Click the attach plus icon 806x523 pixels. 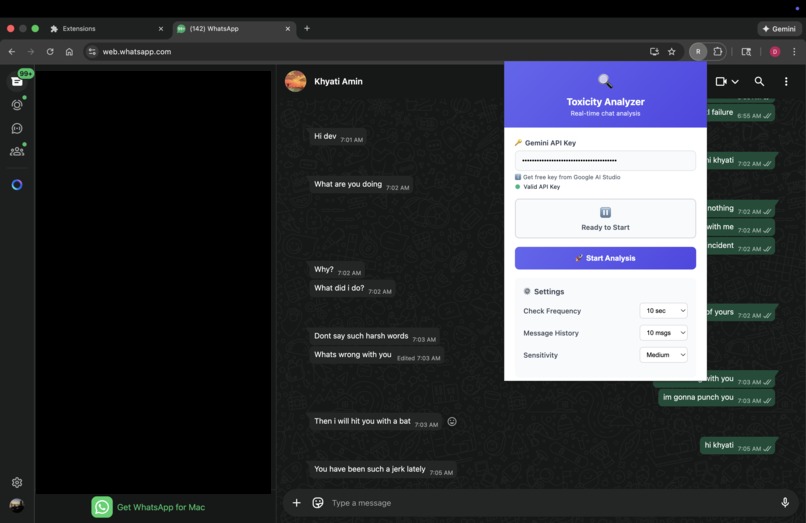[x=297, y=502]
